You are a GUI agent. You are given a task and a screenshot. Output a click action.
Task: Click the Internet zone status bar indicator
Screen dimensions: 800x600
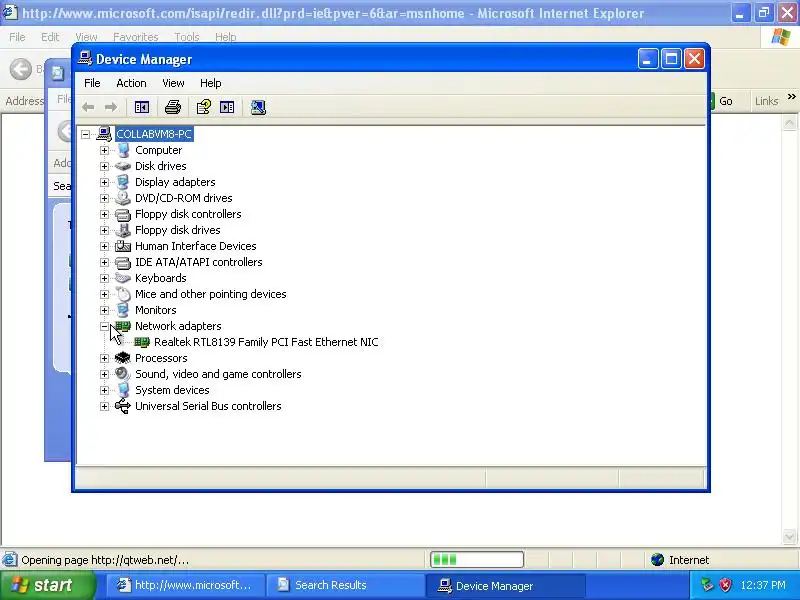tap(680, 560)
